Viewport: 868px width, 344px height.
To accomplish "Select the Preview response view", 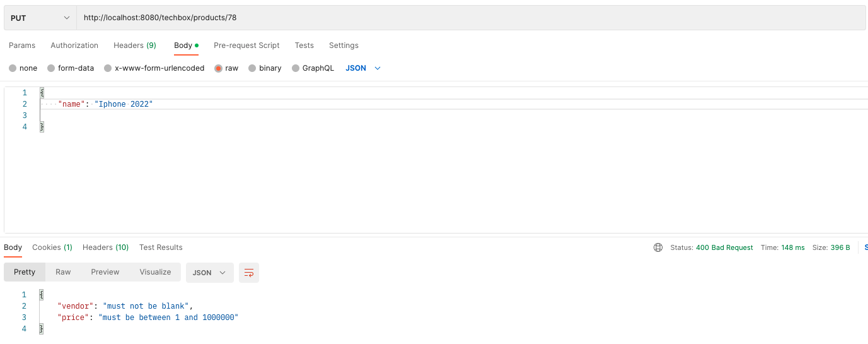I will (x=105, y=272).
